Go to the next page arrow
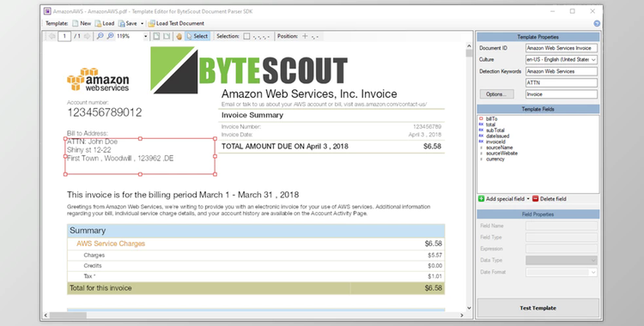 pos(87,36)
